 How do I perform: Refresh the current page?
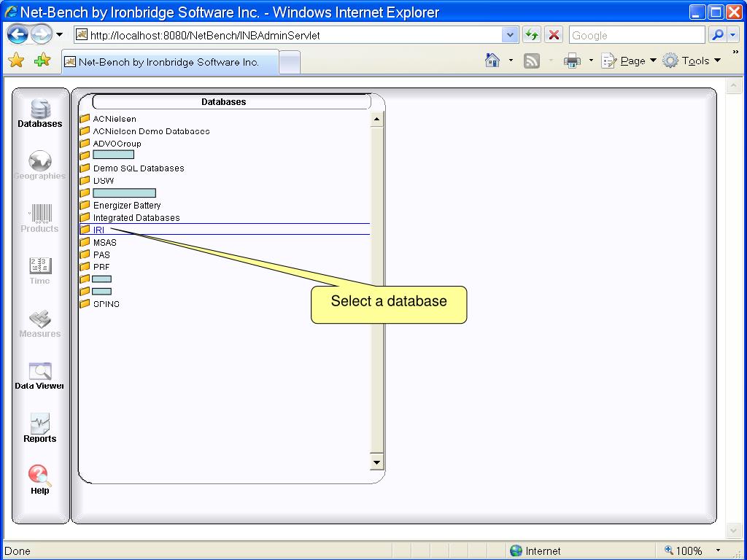pyautogui.click(x=532, y=35)
